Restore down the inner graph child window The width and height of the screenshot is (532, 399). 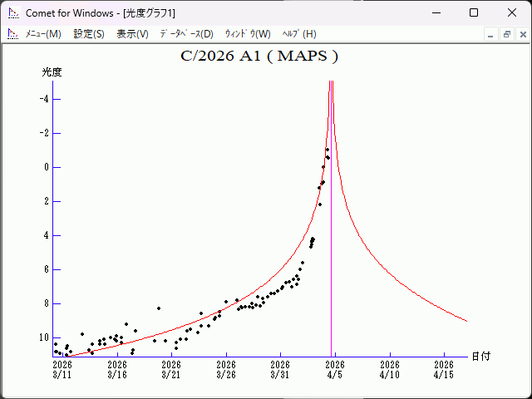click(506, 34)
